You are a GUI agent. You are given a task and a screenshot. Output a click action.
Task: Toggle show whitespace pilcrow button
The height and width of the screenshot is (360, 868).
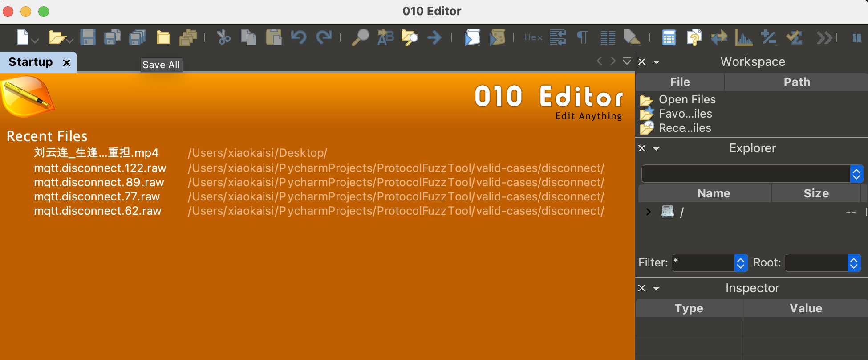pyautogui.click(x=582, y=37)
